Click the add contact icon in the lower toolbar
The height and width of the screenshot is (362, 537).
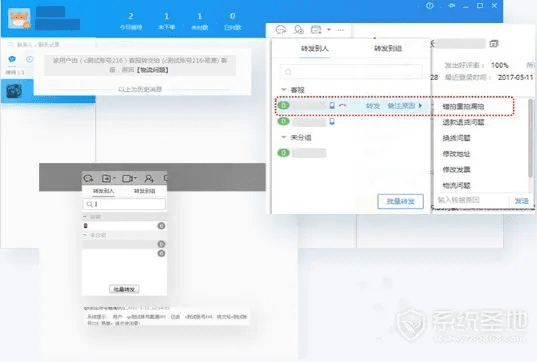click(149, 178)
